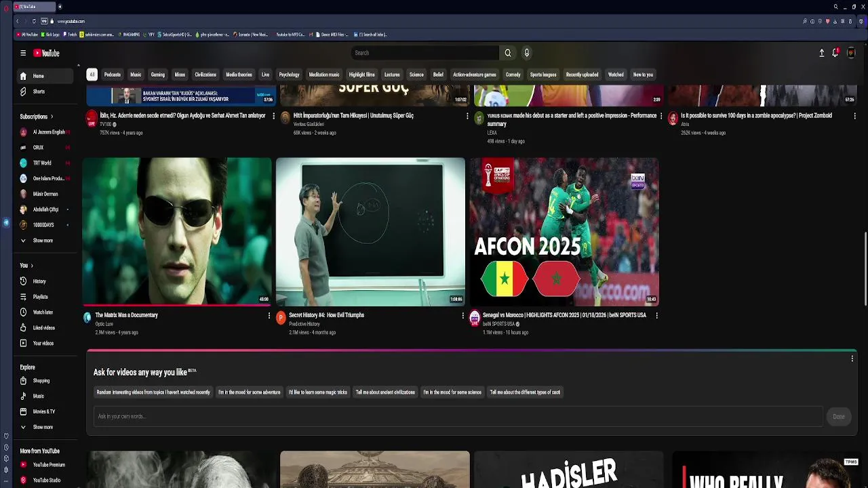The width and height of the screenshot is (868, 488).
Task: Select the All filter chip
Action: (92, 75)
